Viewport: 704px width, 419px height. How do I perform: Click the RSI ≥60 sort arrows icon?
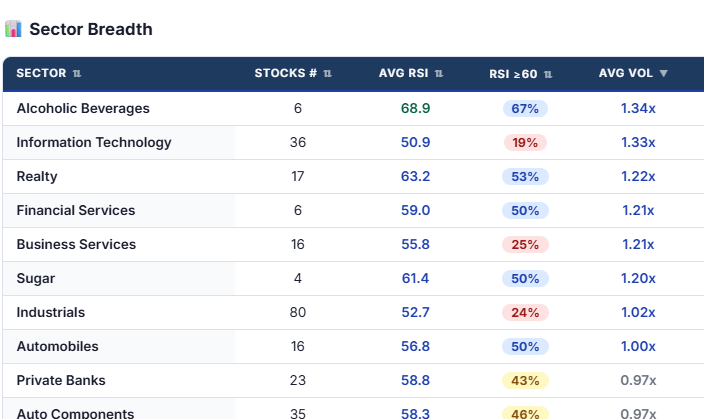548,74
